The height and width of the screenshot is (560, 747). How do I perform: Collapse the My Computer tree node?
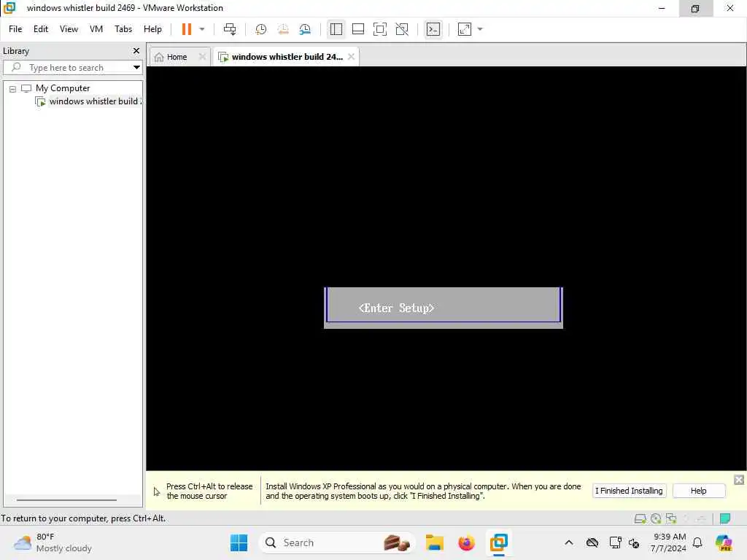click(x=13, y=88)
